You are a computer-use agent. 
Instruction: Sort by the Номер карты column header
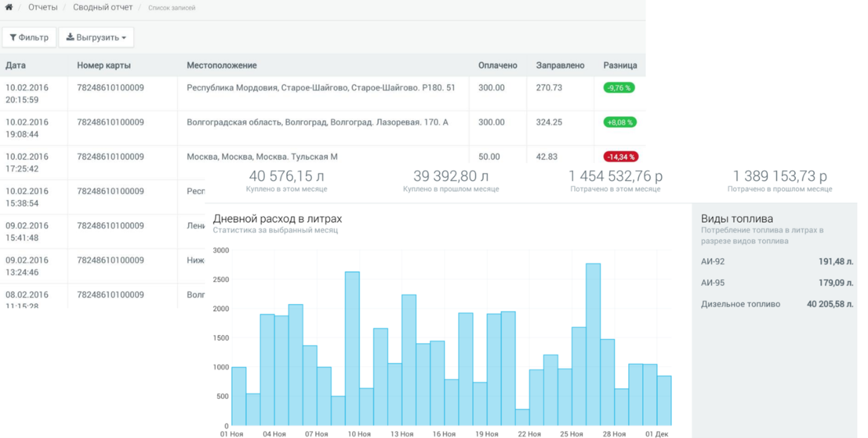click(x=104, y=65)
